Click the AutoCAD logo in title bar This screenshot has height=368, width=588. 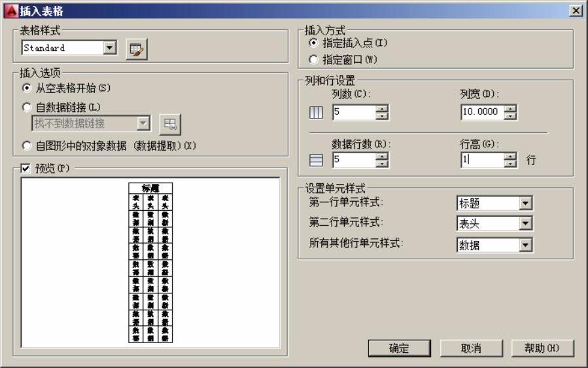(8, 10)
